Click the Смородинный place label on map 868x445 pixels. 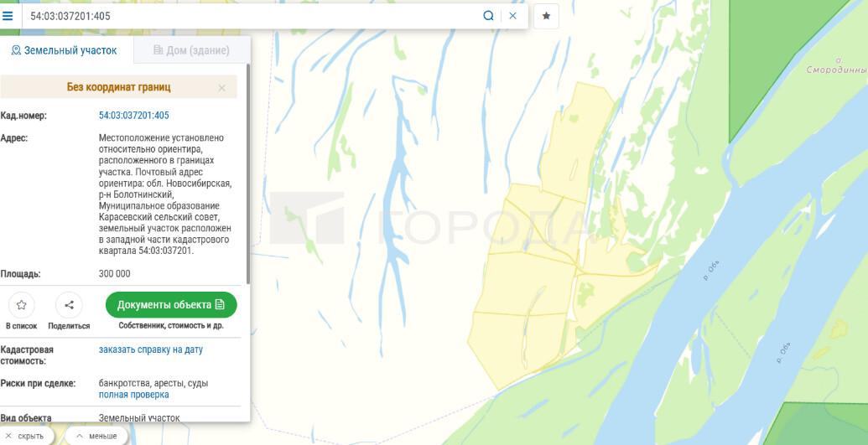pos(835,70)
